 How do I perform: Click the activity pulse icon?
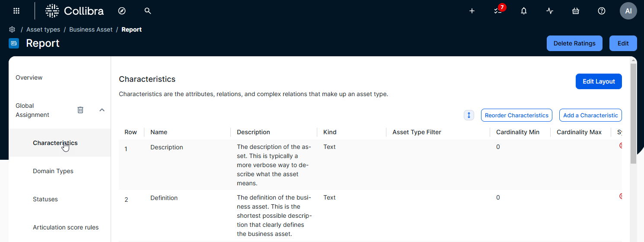point(550,11)
